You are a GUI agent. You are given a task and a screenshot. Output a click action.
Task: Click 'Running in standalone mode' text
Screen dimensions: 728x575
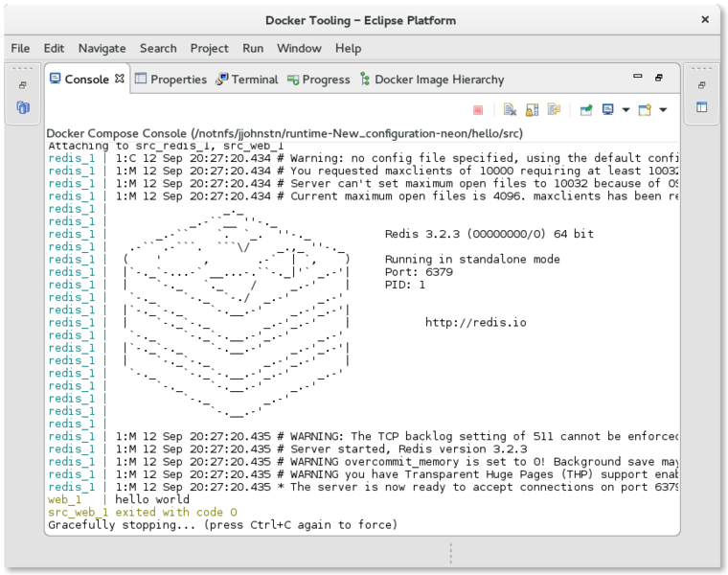pyautogui.click(x=472, y=259)
